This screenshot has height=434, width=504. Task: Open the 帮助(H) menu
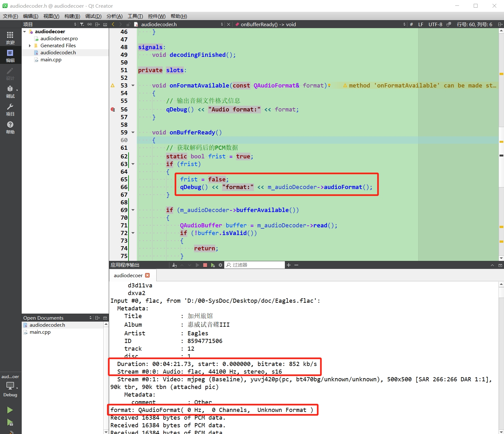(x=179, y=16)
